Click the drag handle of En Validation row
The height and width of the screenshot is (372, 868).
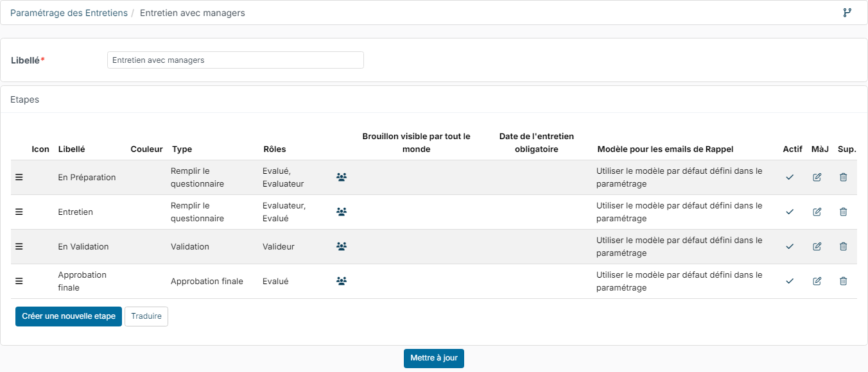pyautogui.click(x=19, y=246)
